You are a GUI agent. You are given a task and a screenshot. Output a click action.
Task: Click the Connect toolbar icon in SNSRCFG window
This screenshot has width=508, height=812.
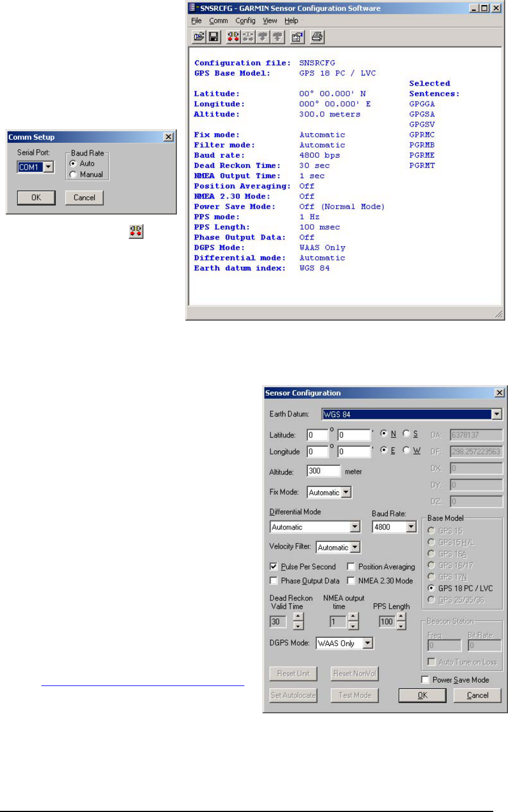pyautogui.click(x=233, y=37)
